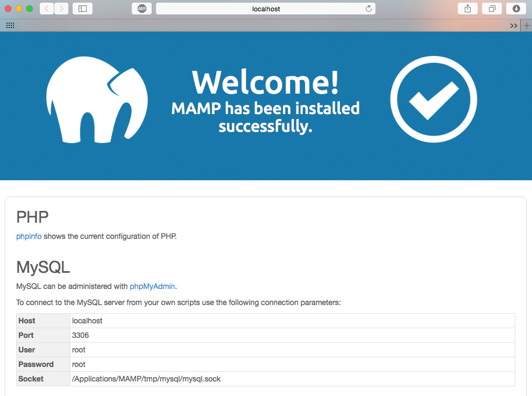Show all tabs overview
The height and width of the screenshot is (396, 532).
492,9
